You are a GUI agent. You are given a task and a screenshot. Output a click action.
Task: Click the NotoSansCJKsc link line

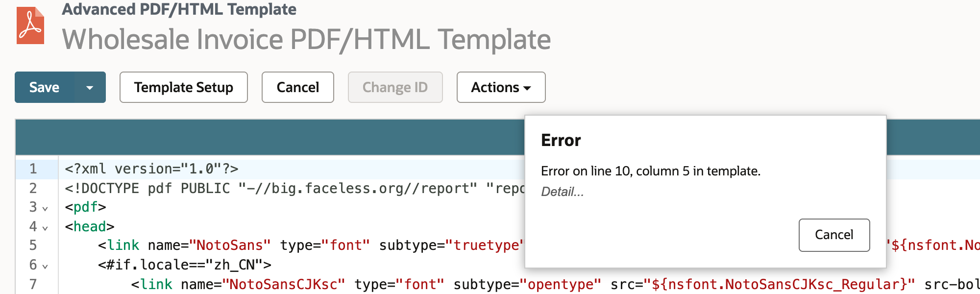555,284
